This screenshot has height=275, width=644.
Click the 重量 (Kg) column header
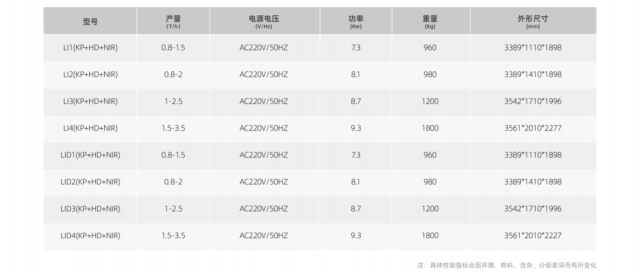[x=430, y=21]
